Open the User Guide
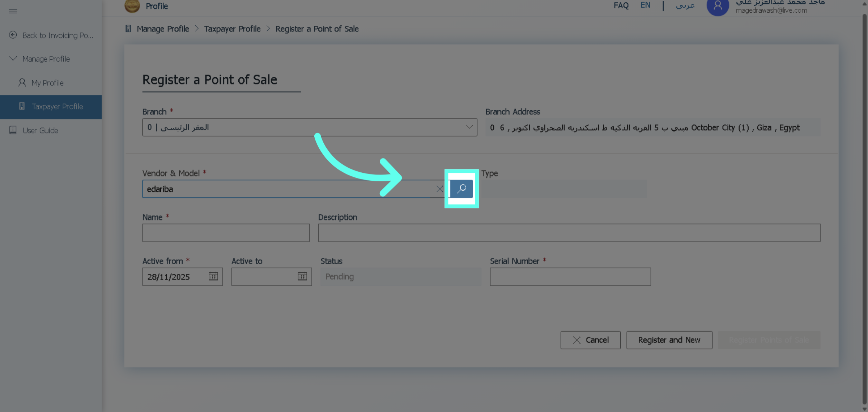Viewport: 868px width, 412px height. pyautogui.click(x=40, y=130)
